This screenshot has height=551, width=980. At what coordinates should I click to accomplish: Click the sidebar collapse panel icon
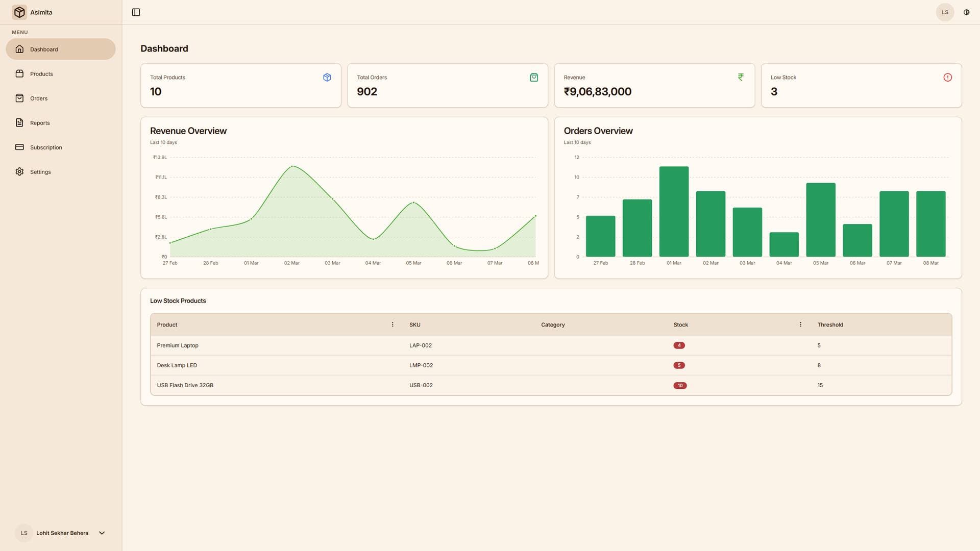pyautogui.click(x=136, y=12)
